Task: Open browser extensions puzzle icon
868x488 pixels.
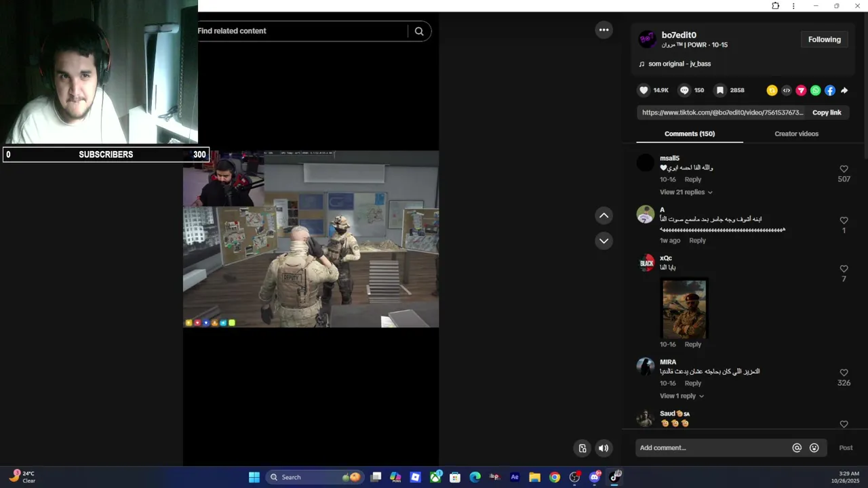Action: click(x=776, y=6)
